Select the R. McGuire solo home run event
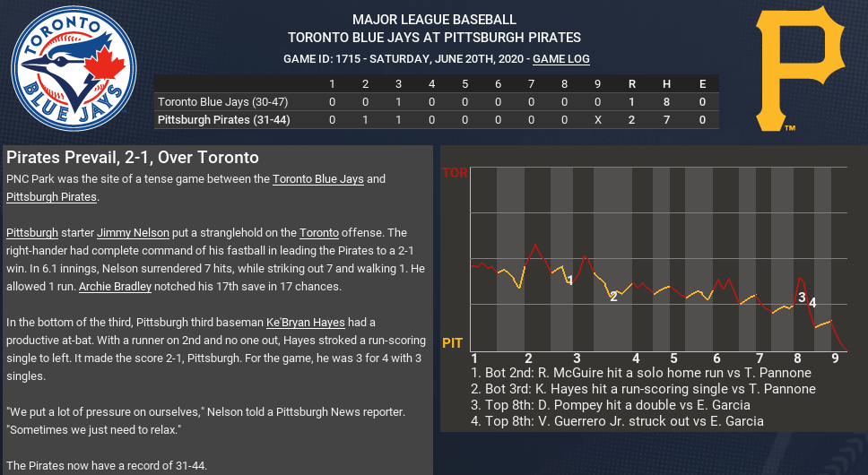Image resolution: width=868 pixels, height=475 pixels. coord(640,373)
